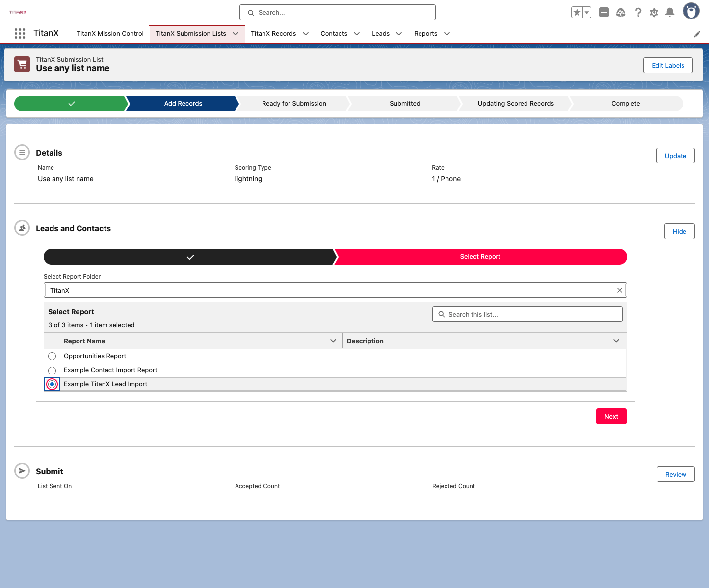The width and height of the screenshot is (709, 588).
Task: Open the App Launcher grid icon
Action: coord(20,33)
